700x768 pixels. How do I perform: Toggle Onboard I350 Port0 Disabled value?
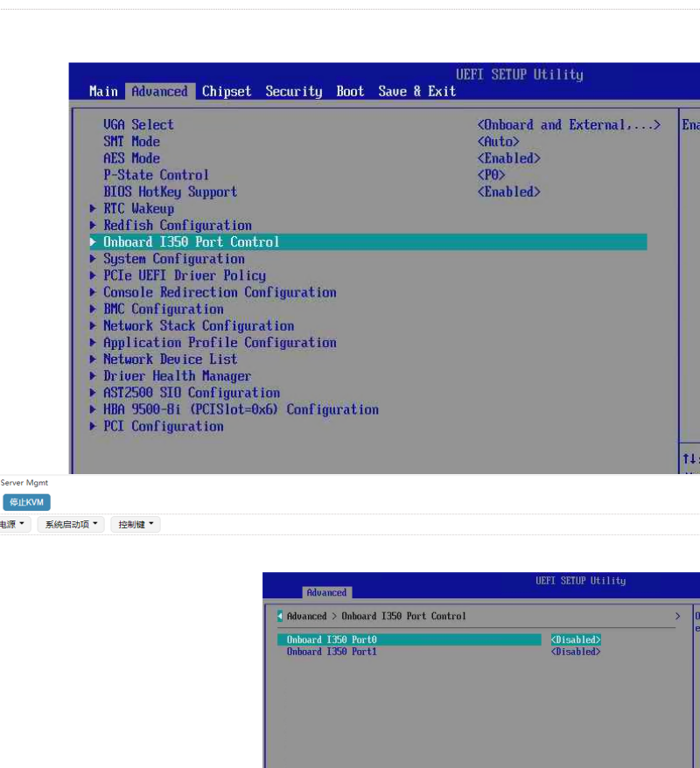[576, 639]
